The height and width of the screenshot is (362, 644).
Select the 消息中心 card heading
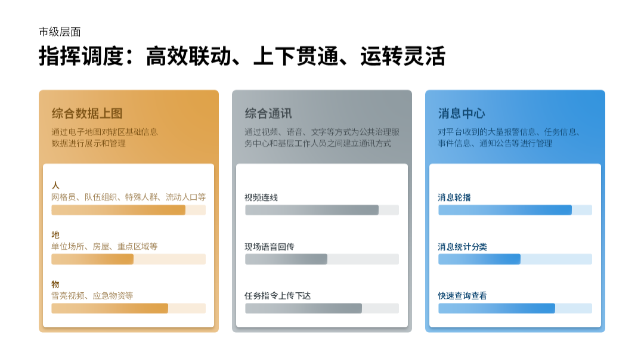click(462, 113)
